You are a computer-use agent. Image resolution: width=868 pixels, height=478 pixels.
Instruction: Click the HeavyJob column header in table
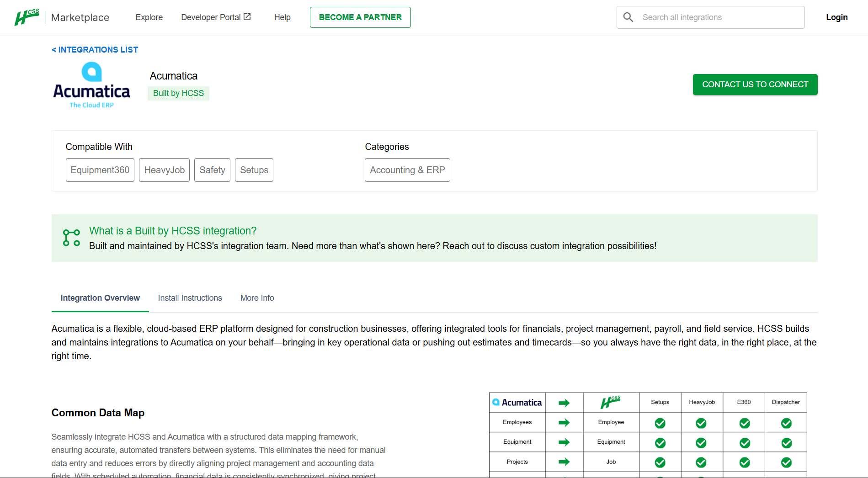702,402
